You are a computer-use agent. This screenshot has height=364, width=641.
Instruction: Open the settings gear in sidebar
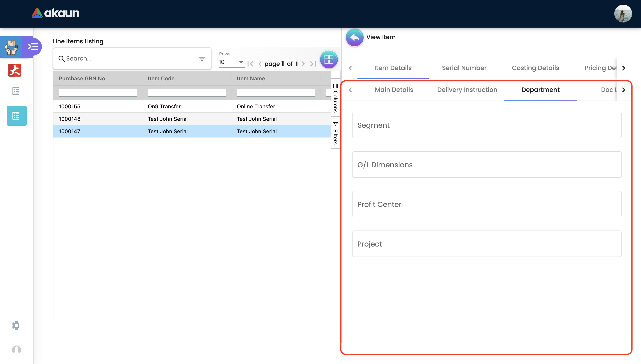[16, 325]
